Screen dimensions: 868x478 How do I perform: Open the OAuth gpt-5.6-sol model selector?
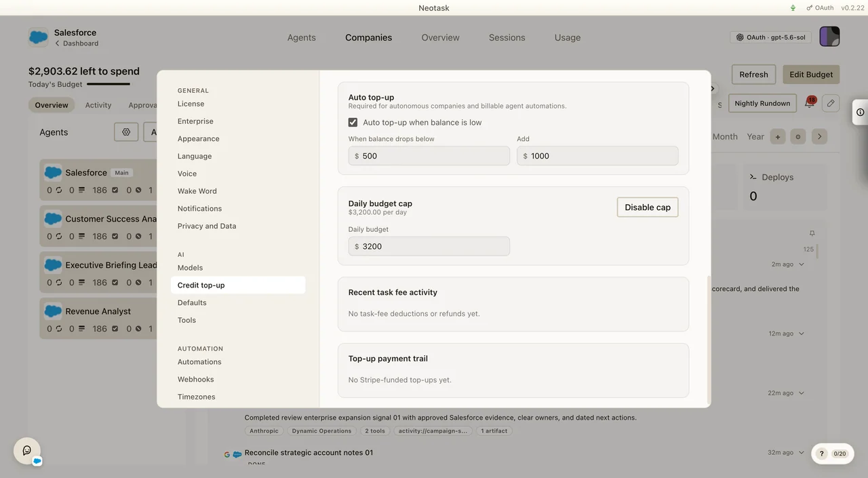point(770,37)
